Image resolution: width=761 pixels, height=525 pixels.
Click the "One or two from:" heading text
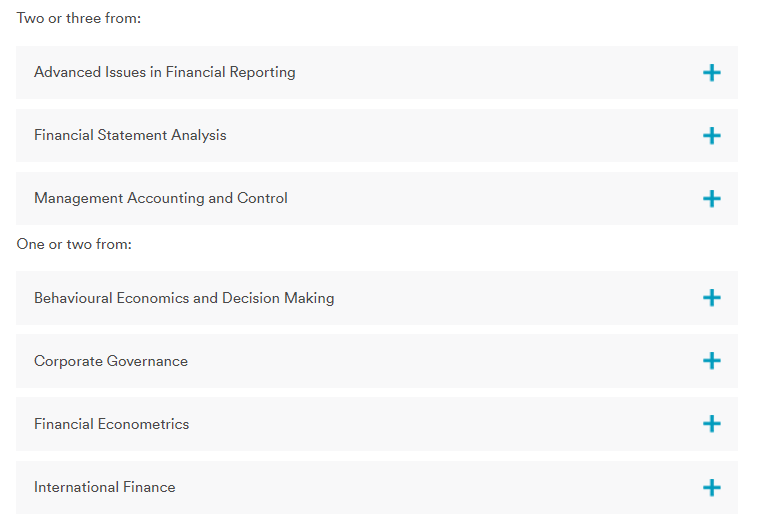74,244
